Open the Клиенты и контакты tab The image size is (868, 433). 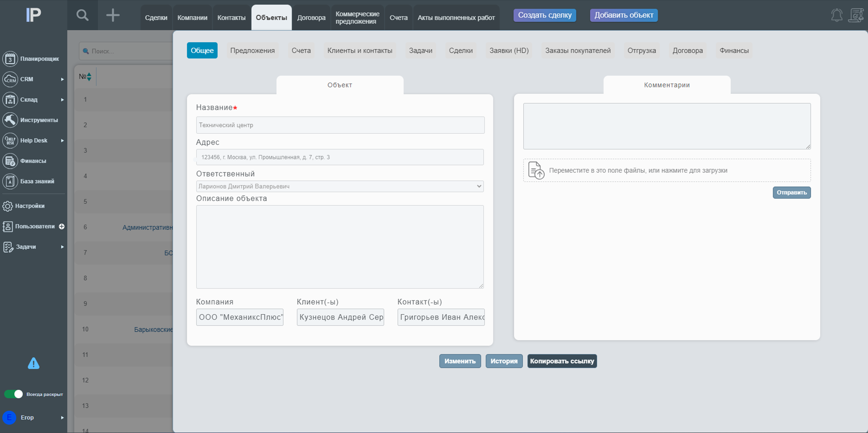click(x=360, y=51)
